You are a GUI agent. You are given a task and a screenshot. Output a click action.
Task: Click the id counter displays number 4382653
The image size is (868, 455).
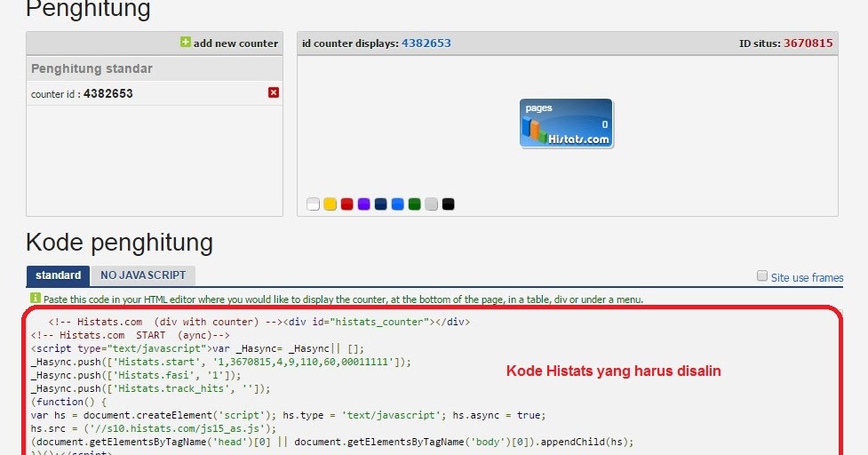[x=426, y=44]
